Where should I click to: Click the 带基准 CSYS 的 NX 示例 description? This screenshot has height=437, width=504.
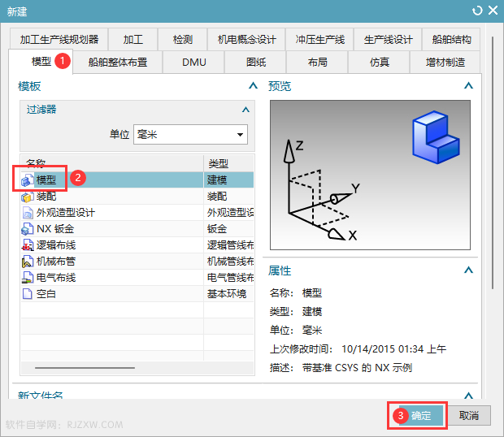(x=357, y=368)
